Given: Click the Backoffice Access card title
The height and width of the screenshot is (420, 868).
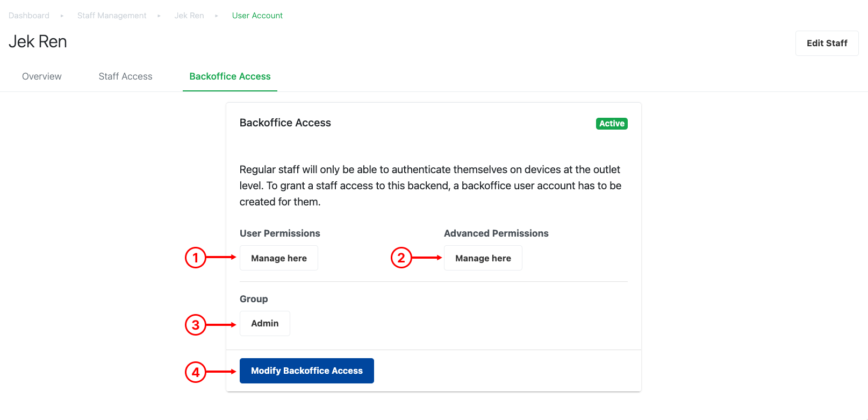Looking at the screenshot, I should click(x=285, y=123).
